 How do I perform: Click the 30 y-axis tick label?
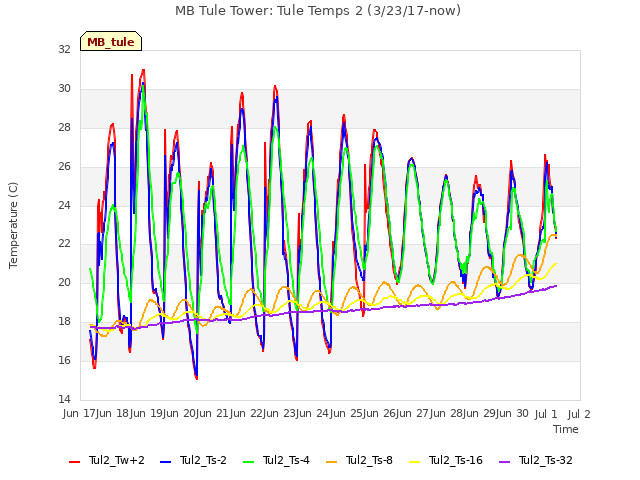64,88
